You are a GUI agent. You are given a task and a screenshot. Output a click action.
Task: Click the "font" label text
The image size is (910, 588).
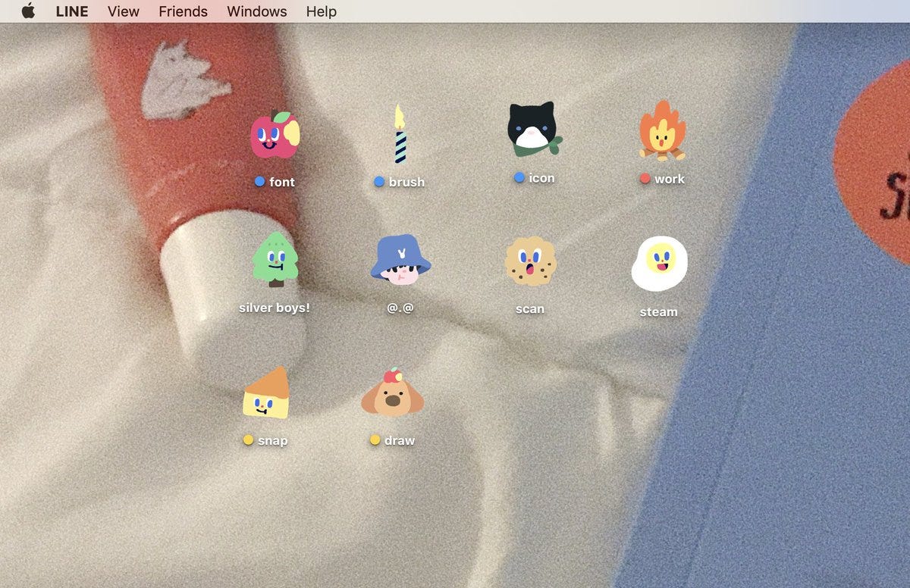point(282,182)
